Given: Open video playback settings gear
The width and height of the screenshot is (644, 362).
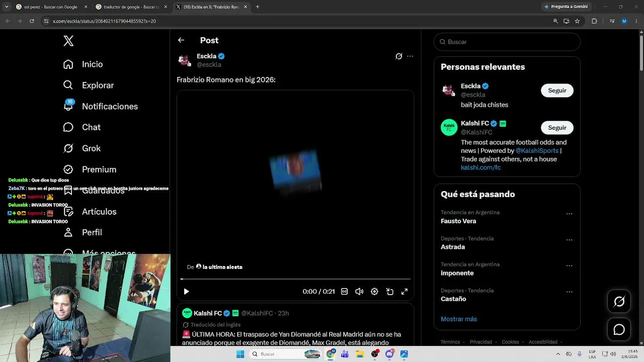Looking at the screenshot, I should 374,292.
